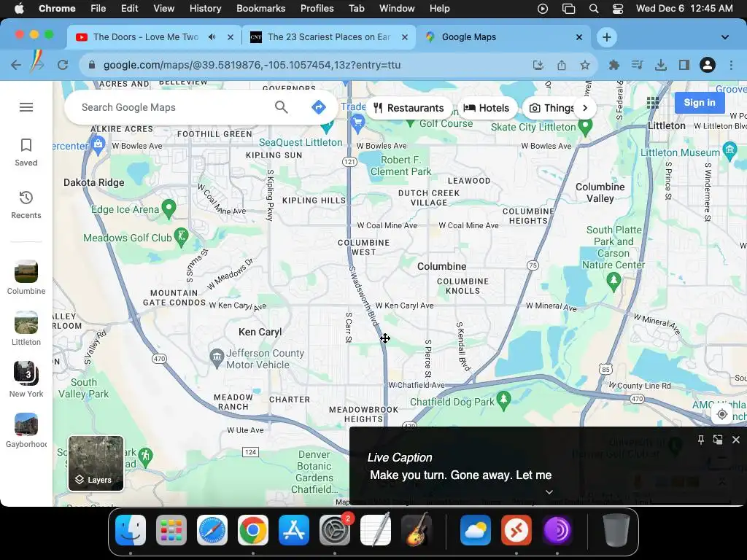This screenshot has width=747, height=560.
Task: Switch to 23 Scariest Places tab
Action: [329, 36]
